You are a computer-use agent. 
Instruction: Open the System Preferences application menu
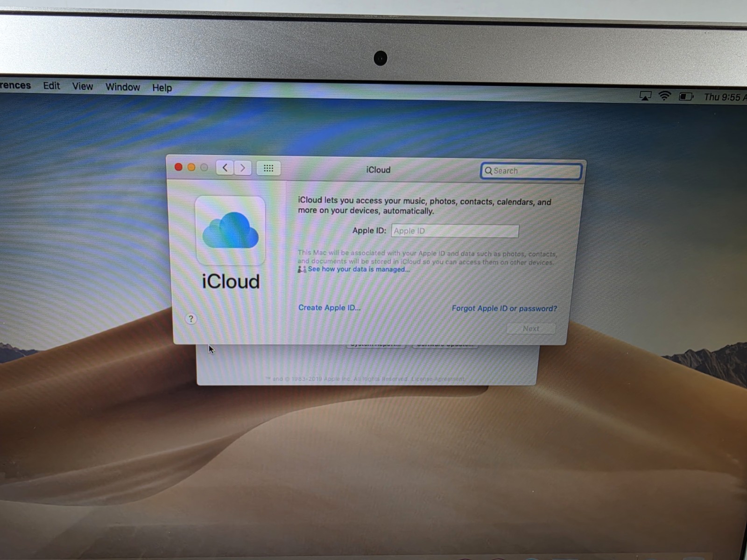[15, 85]
